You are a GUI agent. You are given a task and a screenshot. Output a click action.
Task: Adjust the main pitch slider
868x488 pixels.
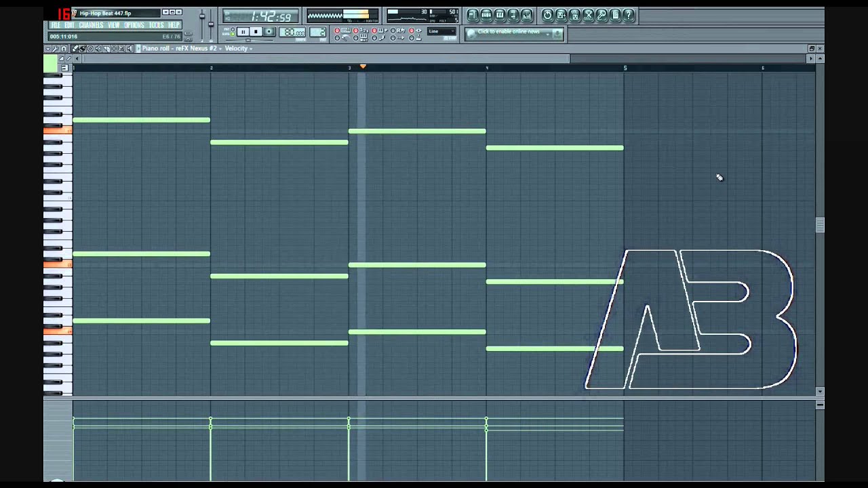pyautogui.click(x=211, y=24)
